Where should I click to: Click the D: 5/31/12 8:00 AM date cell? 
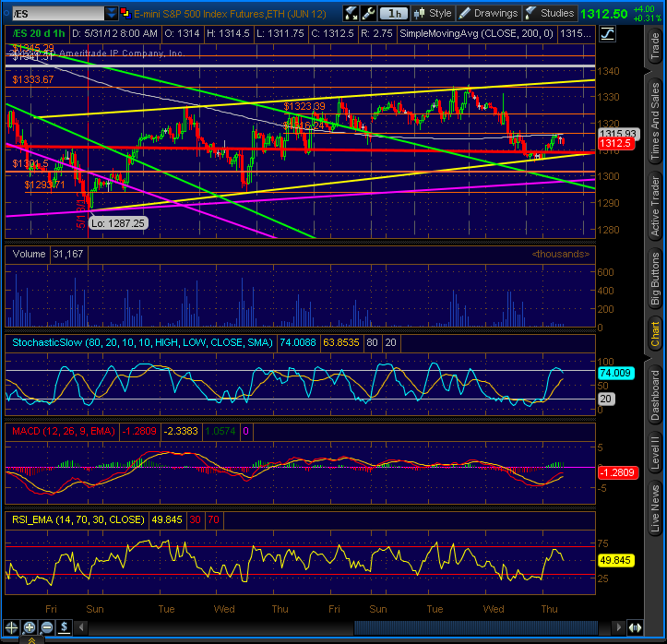[114, 33]
